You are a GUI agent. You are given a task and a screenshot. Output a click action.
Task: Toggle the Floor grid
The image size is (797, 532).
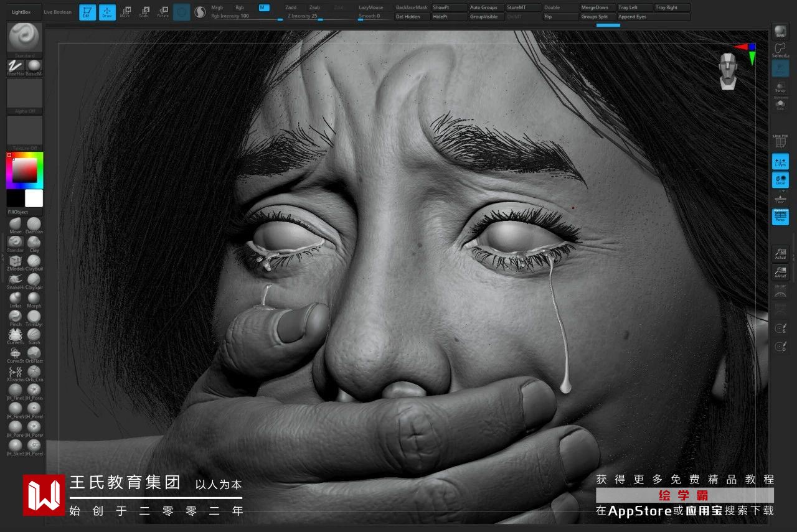[x=780, y=198]
